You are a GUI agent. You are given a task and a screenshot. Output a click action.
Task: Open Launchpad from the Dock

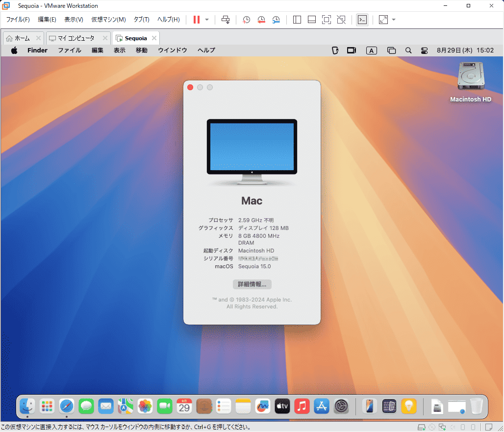pos(47,407)
